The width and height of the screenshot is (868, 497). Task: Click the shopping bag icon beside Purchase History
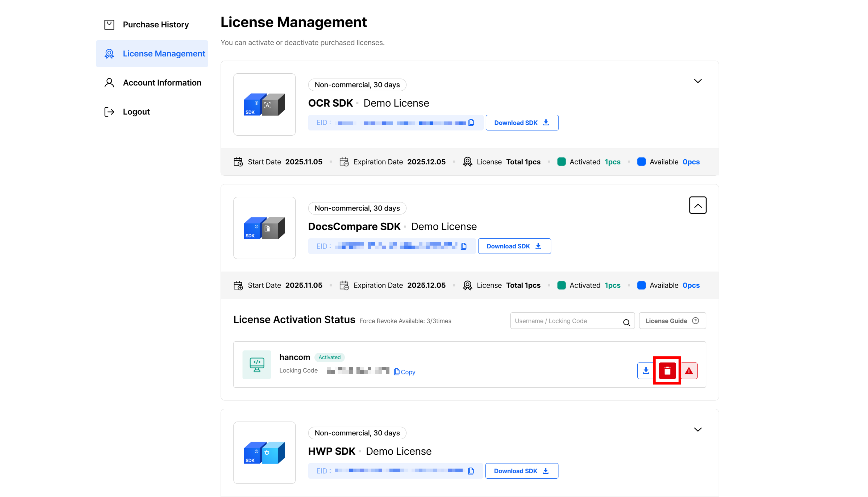point(109,24)
